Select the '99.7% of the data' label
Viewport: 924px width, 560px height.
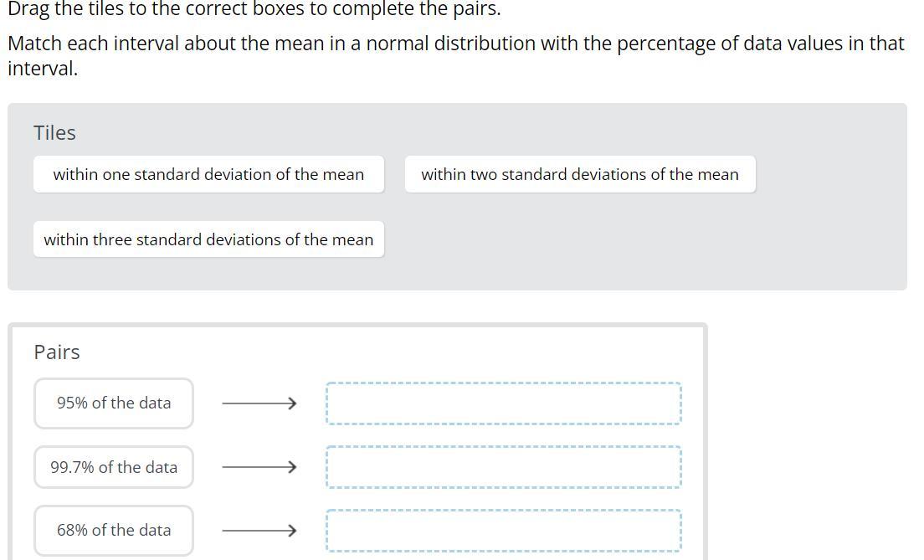114,467
